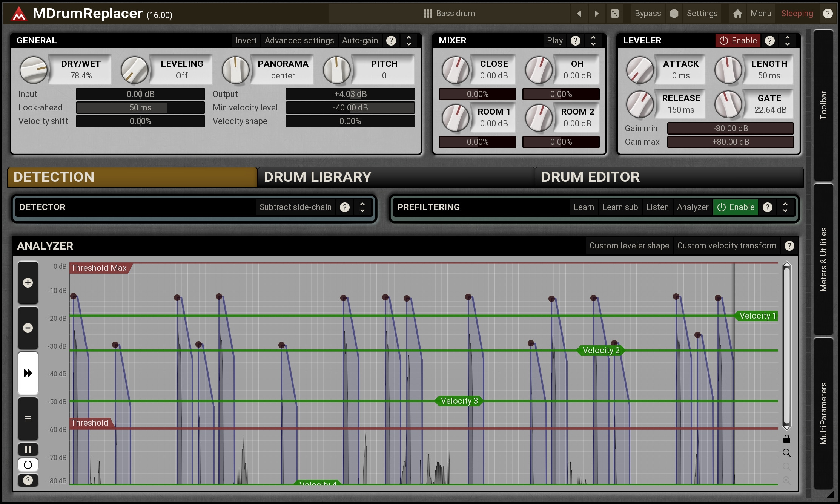
Task: Click resize grip at window corner
Action: pos(830,495)
